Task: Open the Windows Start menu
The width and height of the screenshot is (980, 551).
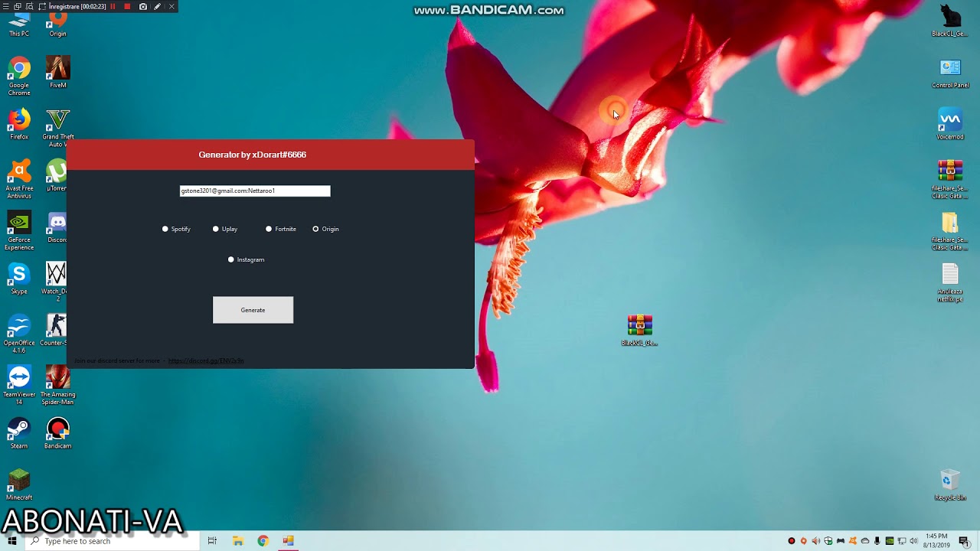Action: coord(12,541)
